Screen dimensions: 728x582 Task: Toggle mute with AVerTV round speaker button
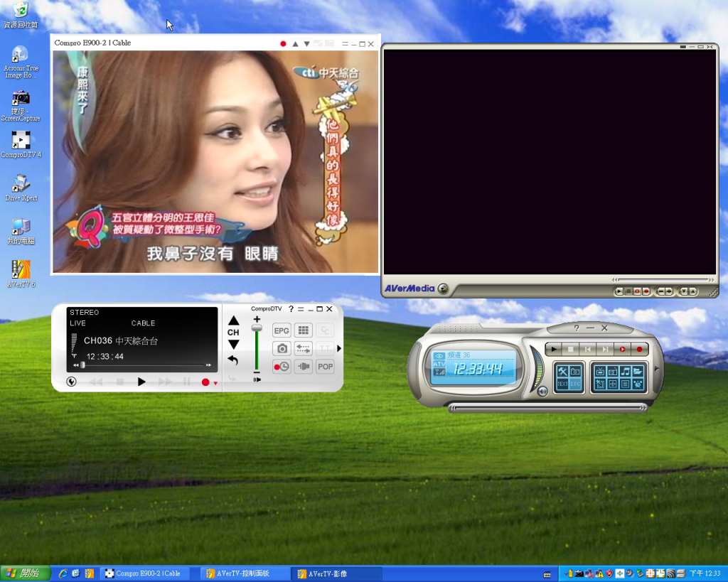coord(542,392)
